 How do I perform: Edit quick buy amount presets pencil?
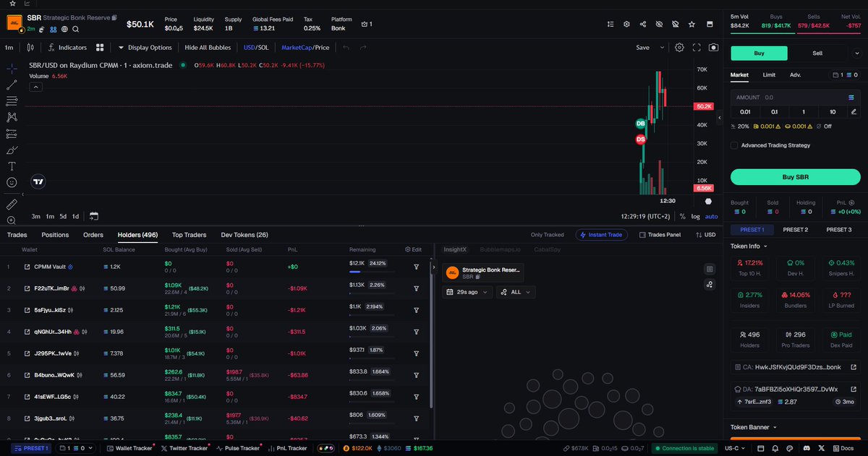point(854,112)
